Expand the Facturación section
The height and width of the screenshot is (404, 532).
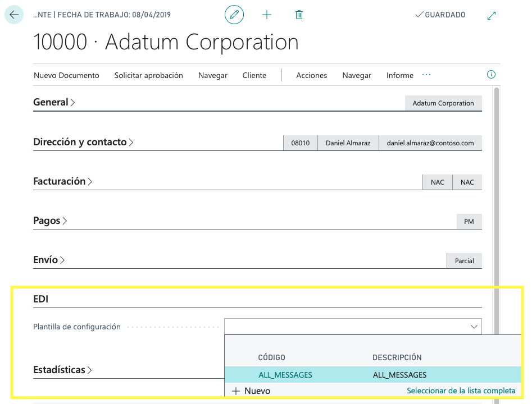[63, 181]
